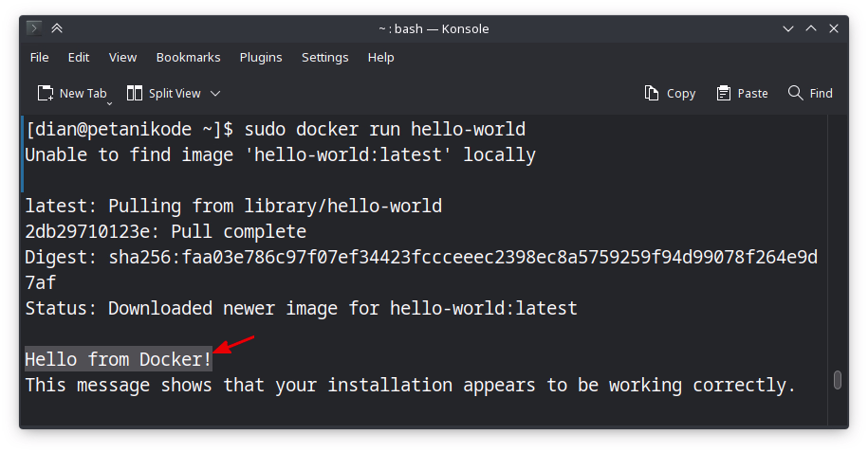This screenshot has width=868, height=452.
Task: Click the 'New Tab' button label
Action: 83,94
